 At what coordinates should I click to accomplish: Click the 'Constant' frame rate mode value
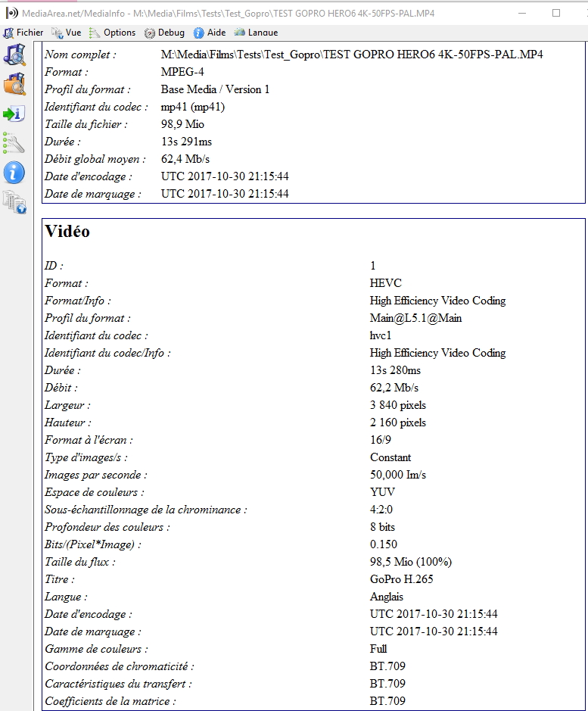click(390, 457)
